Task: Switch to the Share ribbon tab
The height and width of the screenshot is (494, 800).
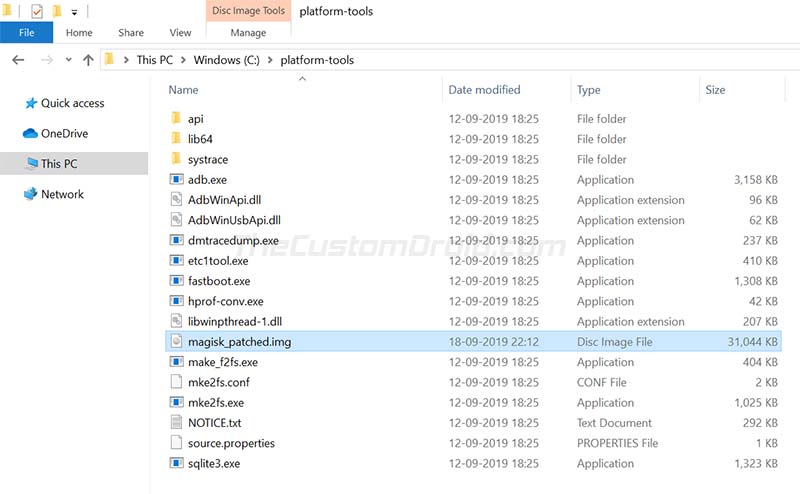Action: 131,33
